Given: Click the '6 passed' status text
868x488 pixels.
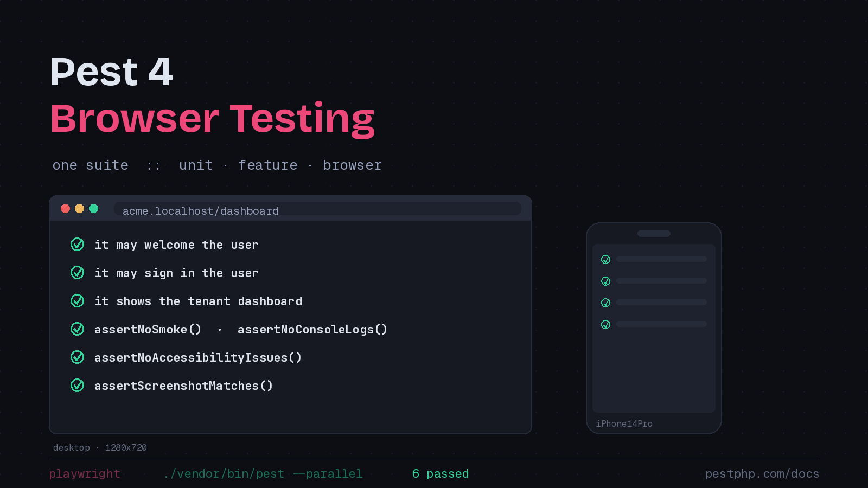Looking at the screenshot, I should click(441, 474).
